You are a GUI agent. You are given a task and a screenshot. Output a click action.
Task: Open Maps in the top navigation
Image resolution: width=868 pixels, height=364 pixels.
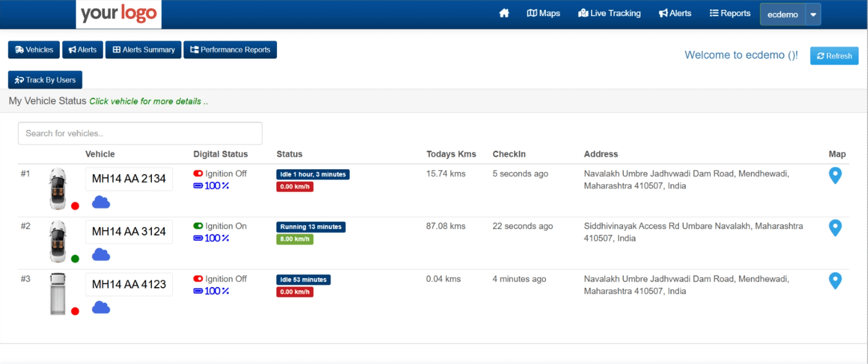tap(544, 14)
